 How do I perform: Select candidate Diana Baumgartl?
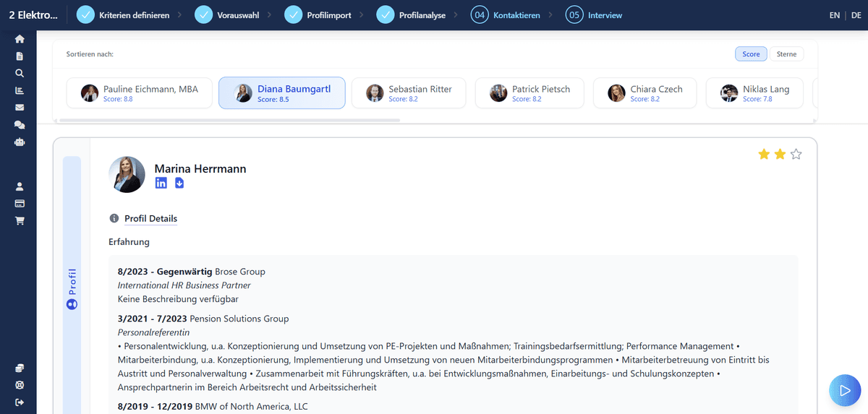(x=282, y=93)
